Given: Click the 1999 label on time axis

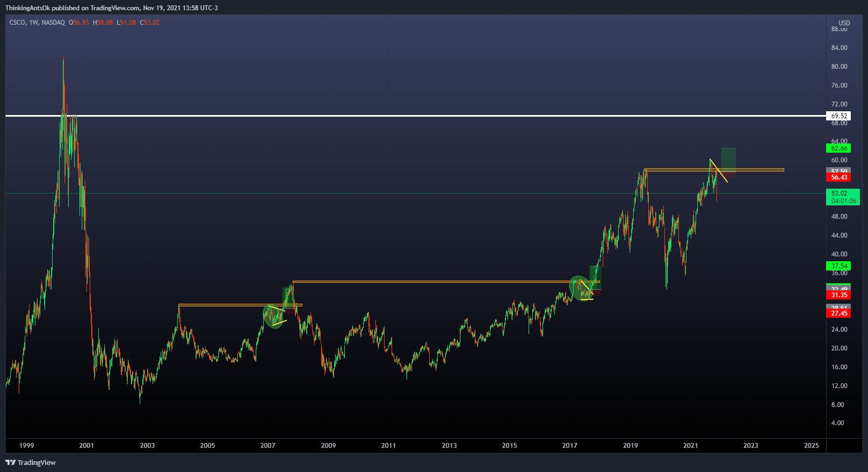Looking at the screenshot, I should pyautogui.click(x=26, y=446).
